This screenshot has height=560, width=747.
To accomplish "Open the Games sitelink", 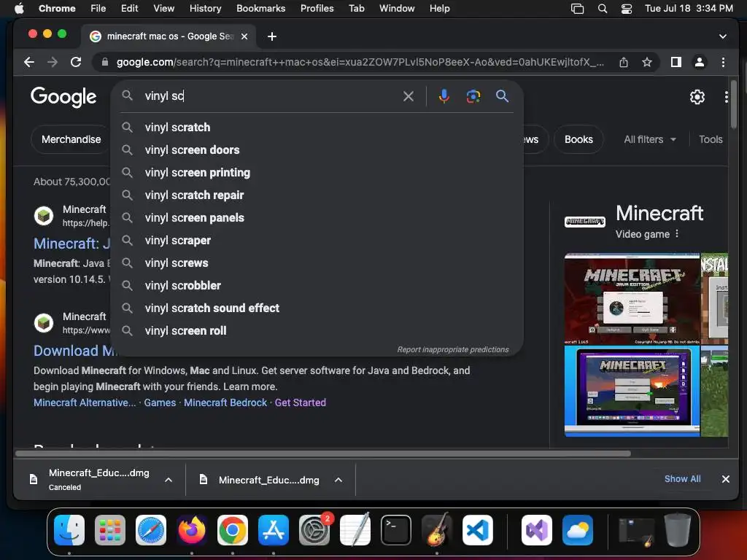I will (160, 402).
